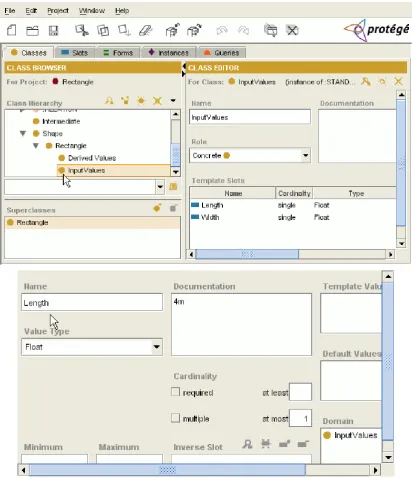Click the Remove inverse slot icon
This screenshot has width=413, height=478.
[303, 444]
